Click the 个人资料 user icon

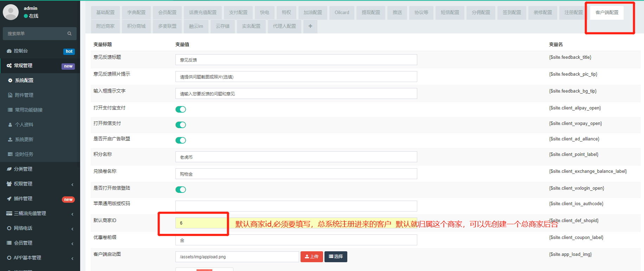[10, 125]
